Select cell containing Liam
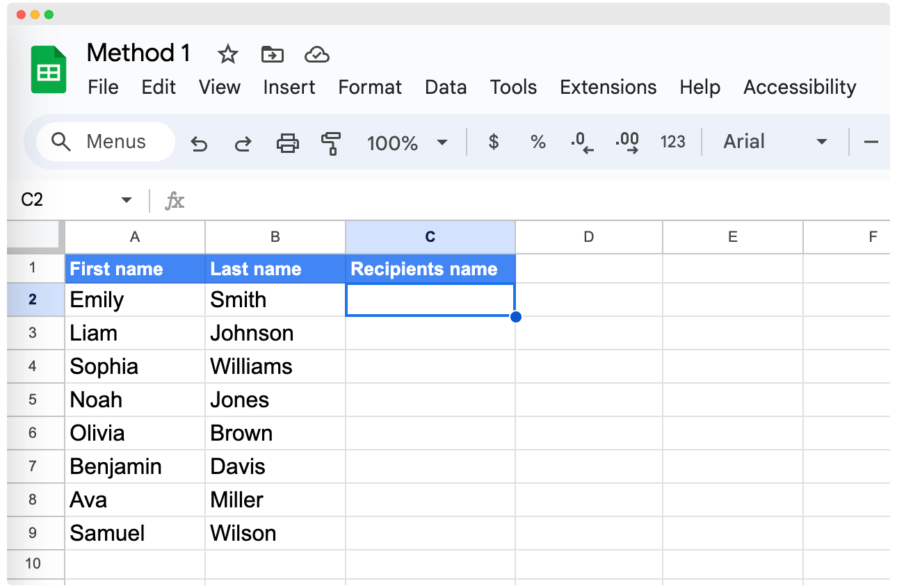 point(135,333)
